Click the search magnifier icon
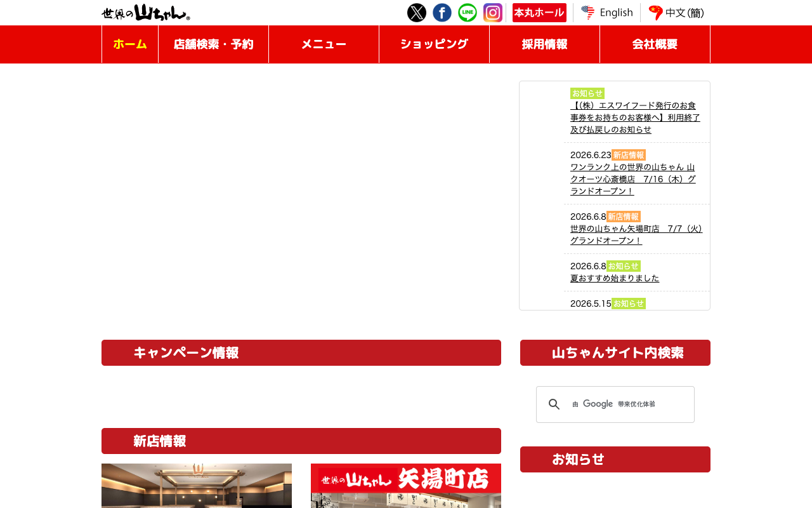 point(554,404)
